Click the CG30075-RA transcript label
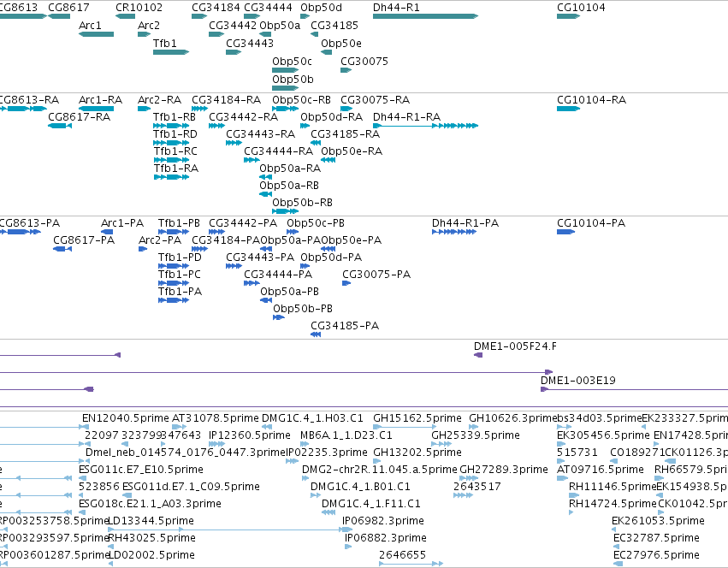This screenshot has width=728, height=568. (376, 100)
